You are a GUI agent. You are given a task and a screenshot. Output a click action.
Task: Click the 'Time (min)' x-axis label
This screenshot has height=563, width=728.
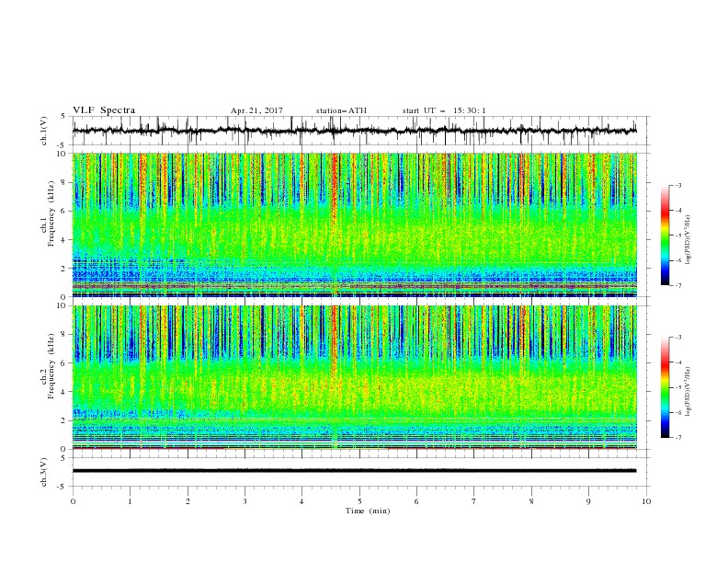pos(368,511)
